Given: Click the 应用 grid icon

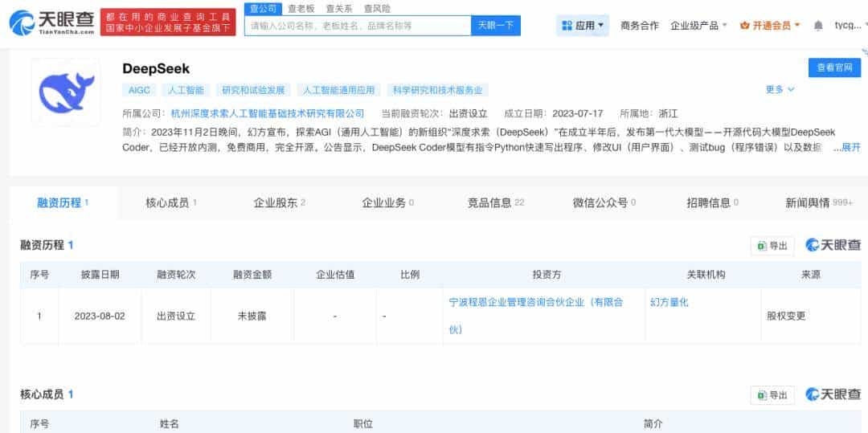Looking at the screenshot, I should pyautogui.click(x=567, y=26).
